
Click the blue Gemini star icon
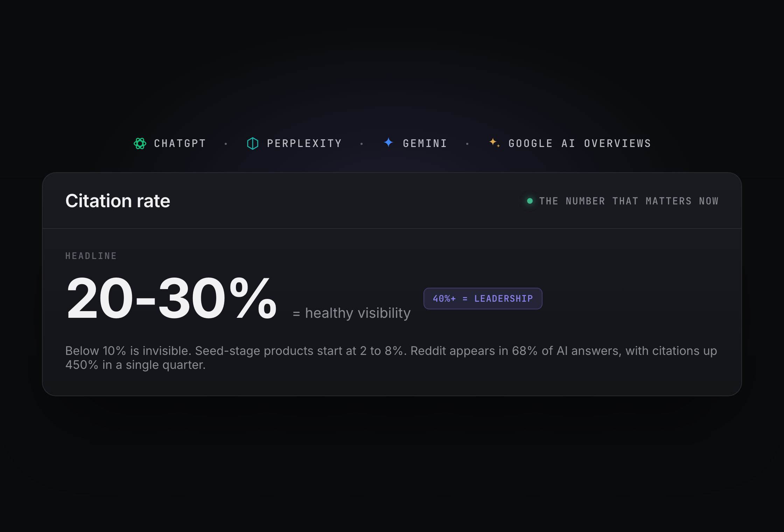tap(388, 142)
